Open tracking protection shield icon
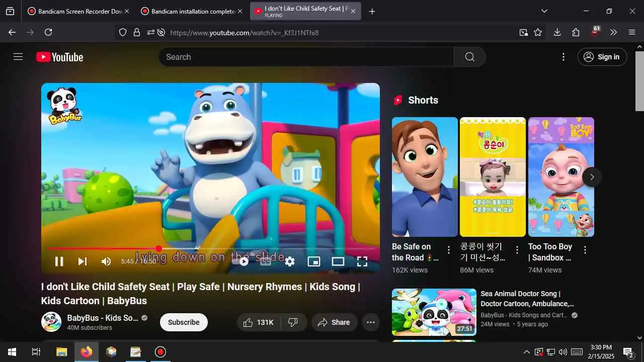The width and height of the screenshot is (644, 362). coord(123,32)
